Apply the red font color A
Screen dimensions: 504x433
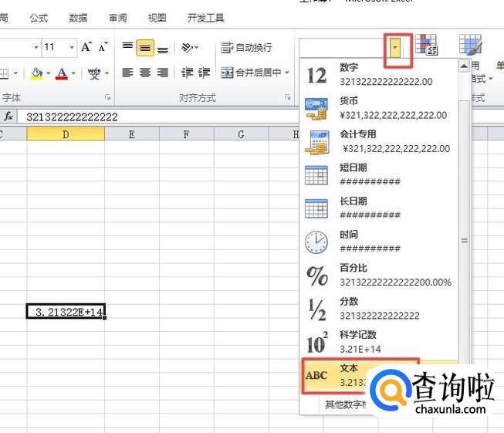click(x=62, y=73)
